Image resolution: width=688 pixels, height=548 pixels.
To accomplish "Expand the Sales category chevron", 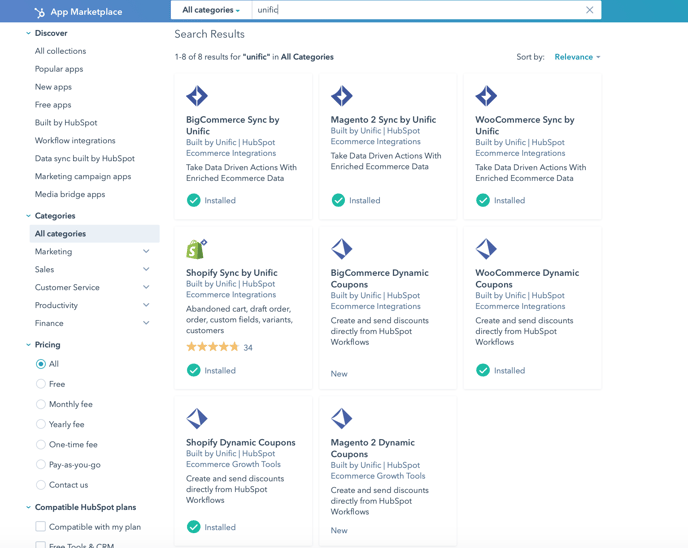I will click(146, 269).
